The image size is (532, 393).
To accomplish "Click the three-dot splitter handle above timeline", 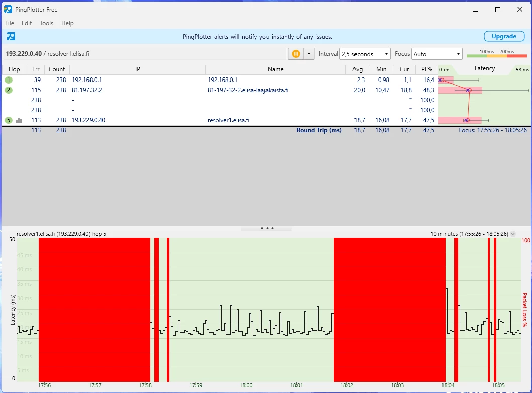I will coord(267,228).
